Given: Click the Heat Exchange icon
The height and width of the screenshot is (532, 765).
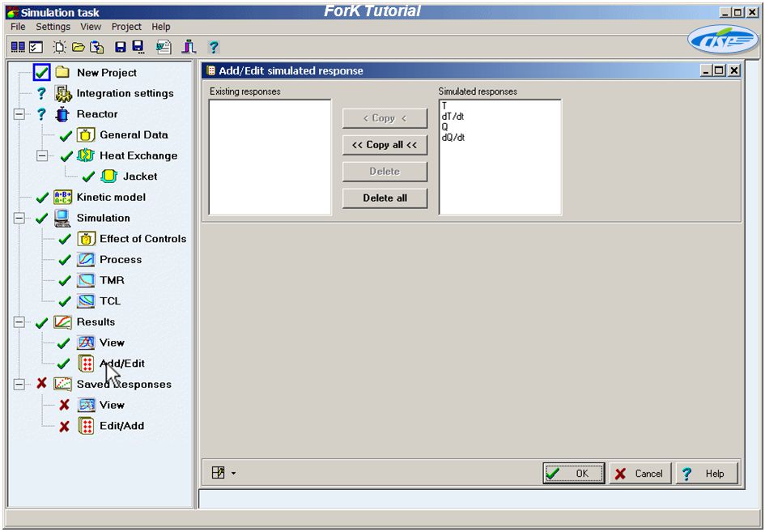Looking at the screenshot, I should [86, 155].
